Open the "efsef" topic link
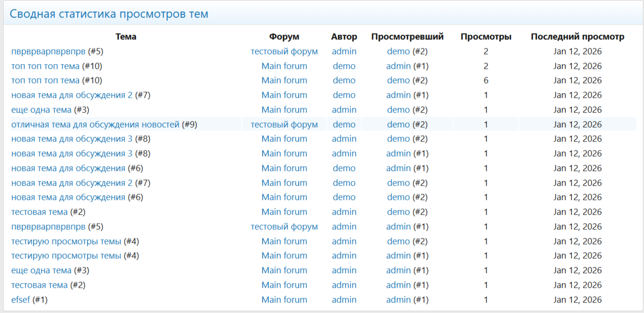 (x=20, y=300)
